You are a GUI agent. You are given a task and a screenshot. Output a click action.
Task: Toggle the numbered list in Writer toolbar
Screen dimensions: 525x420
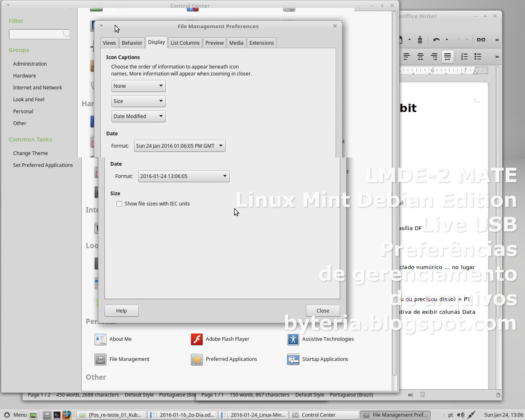464,57
